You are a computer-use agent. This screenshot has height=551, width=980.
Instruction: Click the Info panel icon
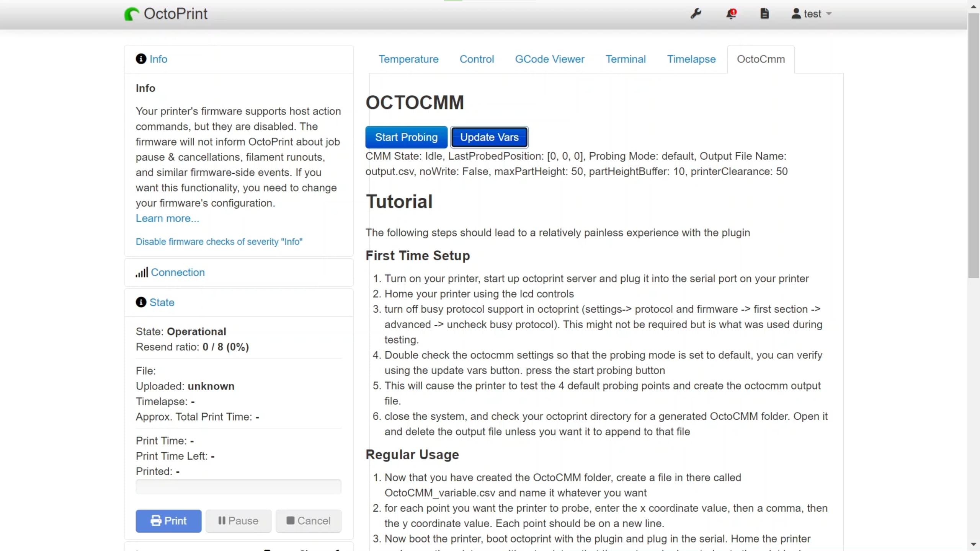pos(140,59)
